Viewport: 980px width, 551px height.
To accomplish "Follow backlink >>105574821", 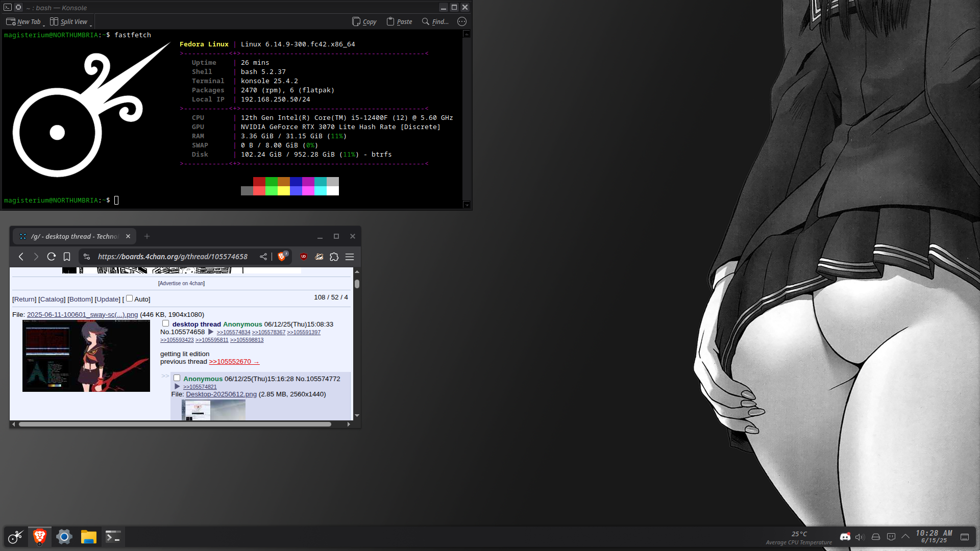I will click(200, 387).
